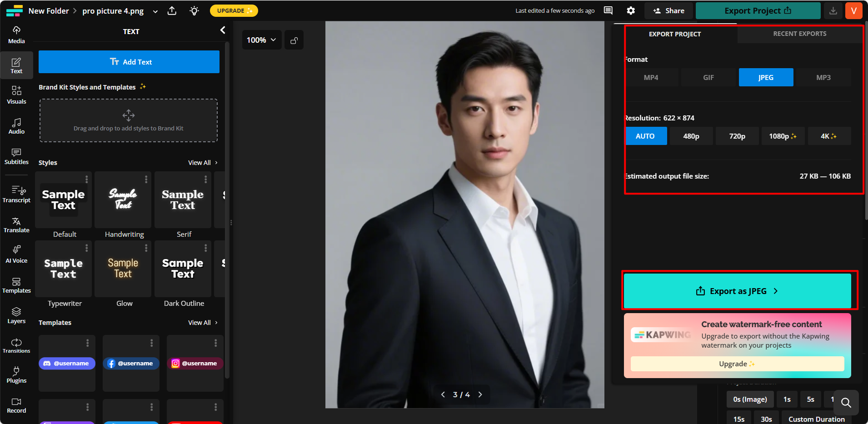The width and height of the screenshot is (868, 424).
Task: Collapse the Text panel with the arrow
Action: pyautogui.click(x=223, y=30)
